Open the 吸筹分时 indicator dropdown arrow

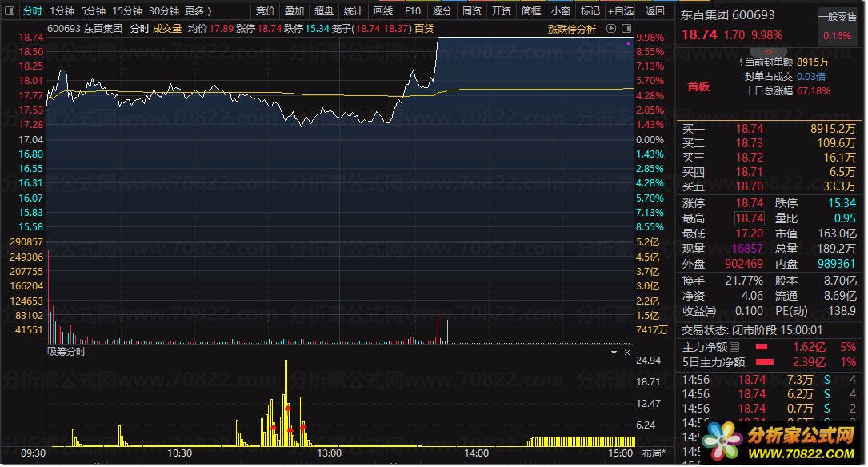pyautogui.click(x=614, y=353)
